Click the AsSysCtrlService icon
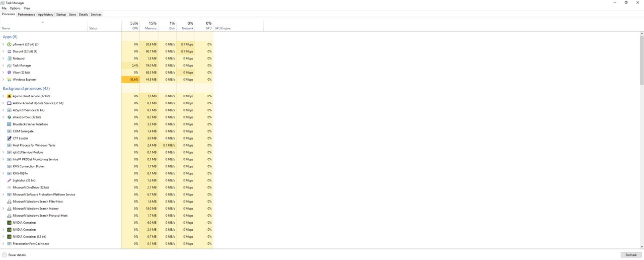This screenshot has width=644, height=260. pyautogui.click(x=9, y=110)
